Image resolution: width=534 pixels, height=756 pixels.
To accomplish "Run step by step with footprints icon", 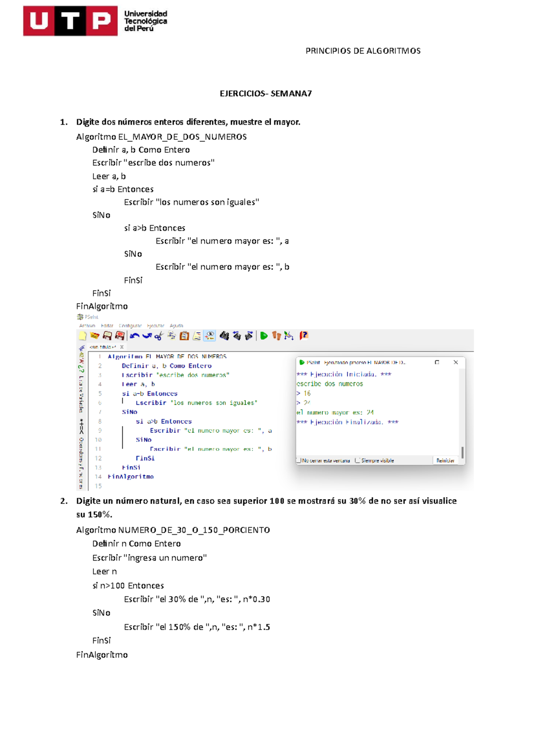I will click(x=276, y=336).
